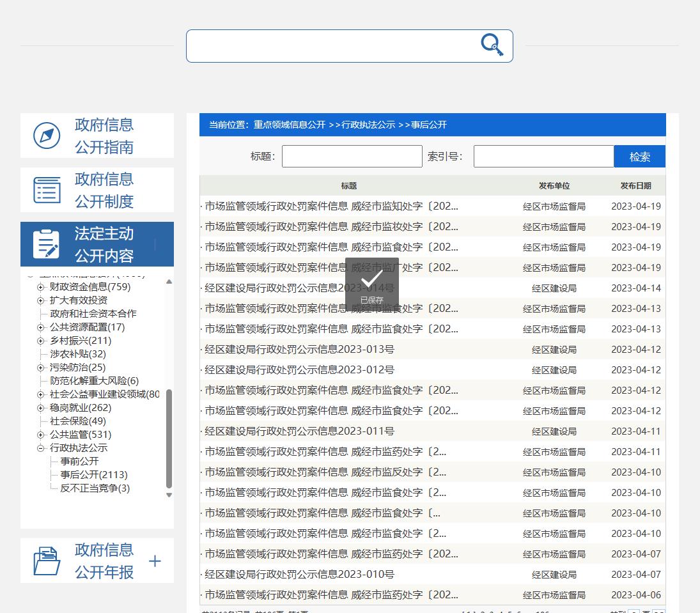Collapse the 行政执法公示 tree node
Viewport: 700px width, 613px height.
pyautogui.click(x=41, y=448)
